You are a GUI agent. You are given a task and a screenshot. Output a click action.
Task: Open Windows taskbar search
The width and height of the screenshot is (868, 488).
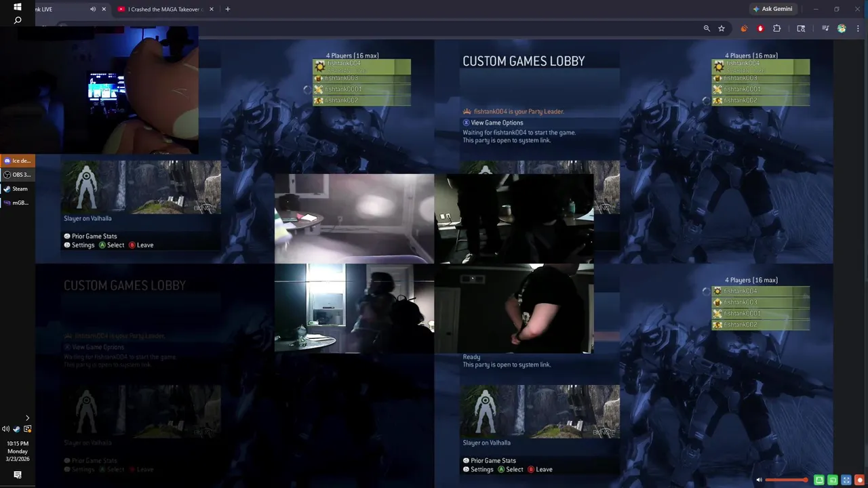tap(18, 20)
